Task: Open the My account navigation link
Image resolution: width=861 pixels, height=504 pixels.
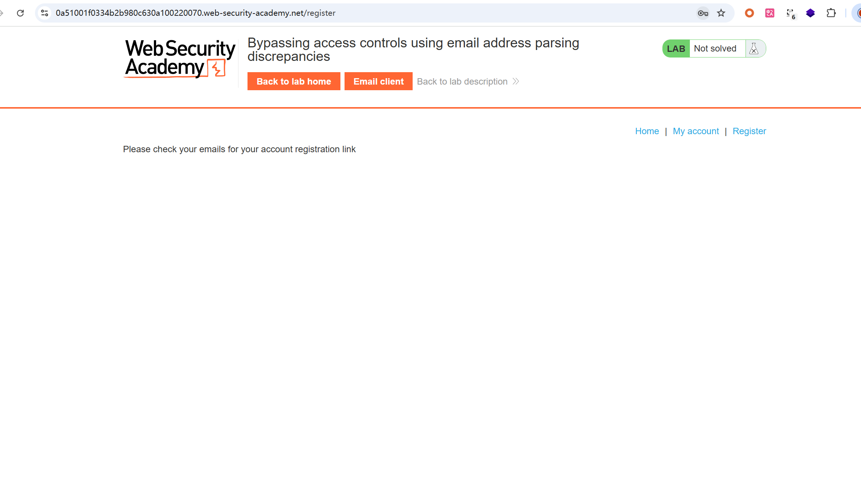Action: (695, 131)
